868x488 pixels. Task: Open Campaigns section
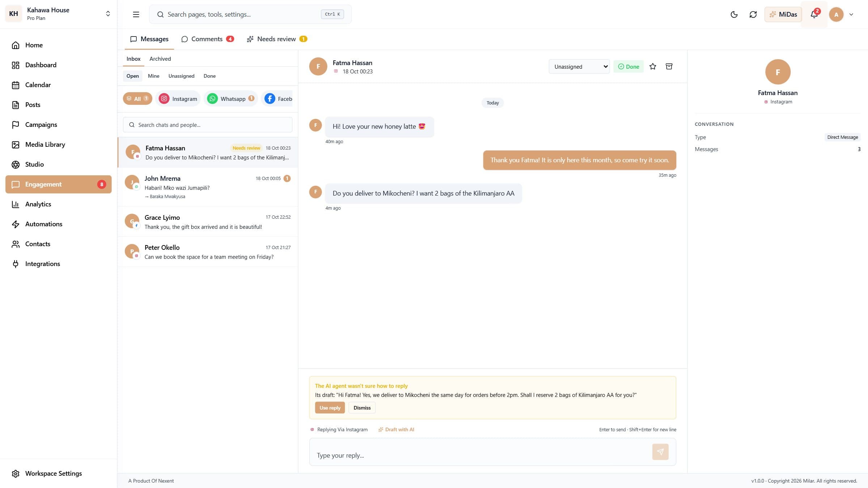(58, 125)
